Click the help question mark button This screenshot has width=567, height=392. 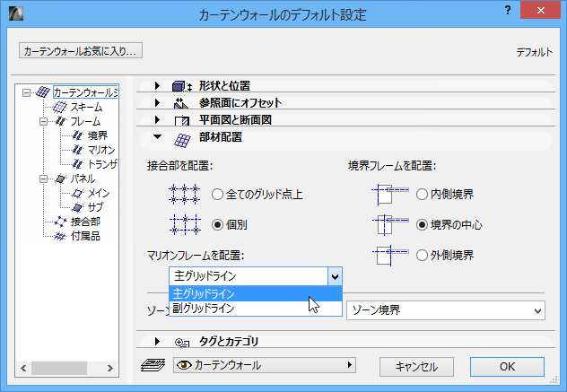507,10
